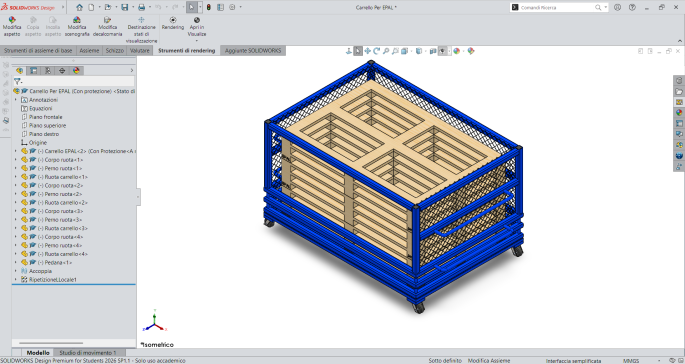The image size is (685, 364).
Task: Expand the Pedana<1> component node
Action: click(16, 263)
